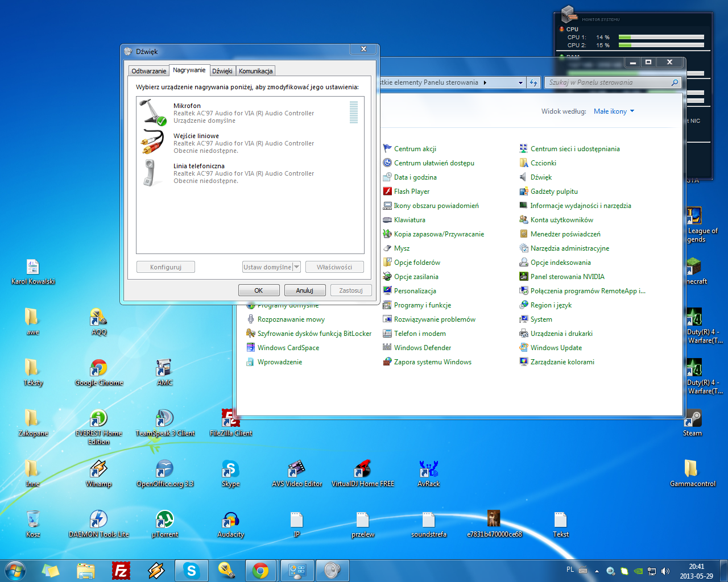The width and height of the screenshot is (728, 582).
Task: Switch to the Nagrywanie tab
Action: point(189,70)
